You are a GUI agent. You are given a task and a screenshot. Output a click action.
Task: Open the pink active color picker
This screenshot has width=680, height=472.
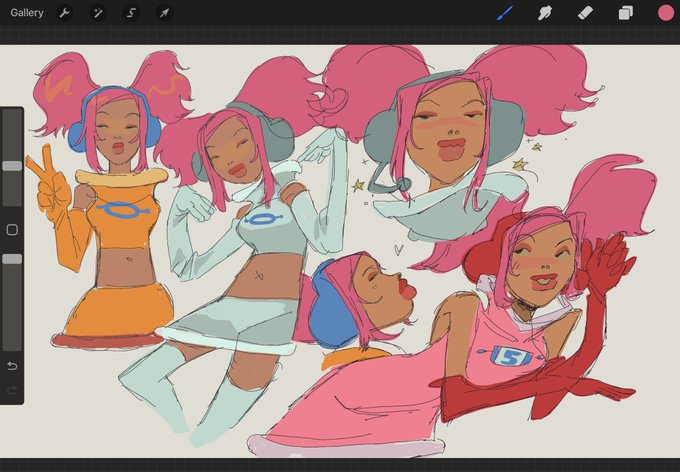666,13
